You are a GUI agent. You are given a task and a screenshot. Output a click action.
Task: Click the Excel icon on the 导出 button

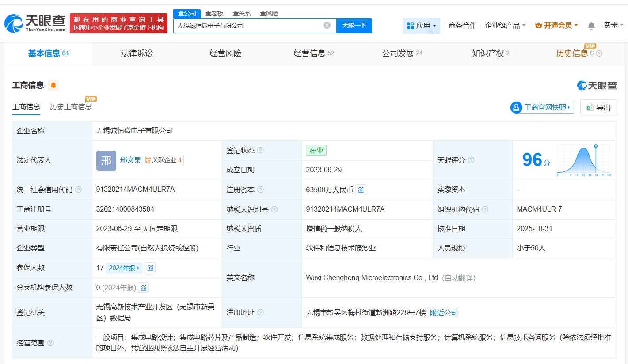590,107
